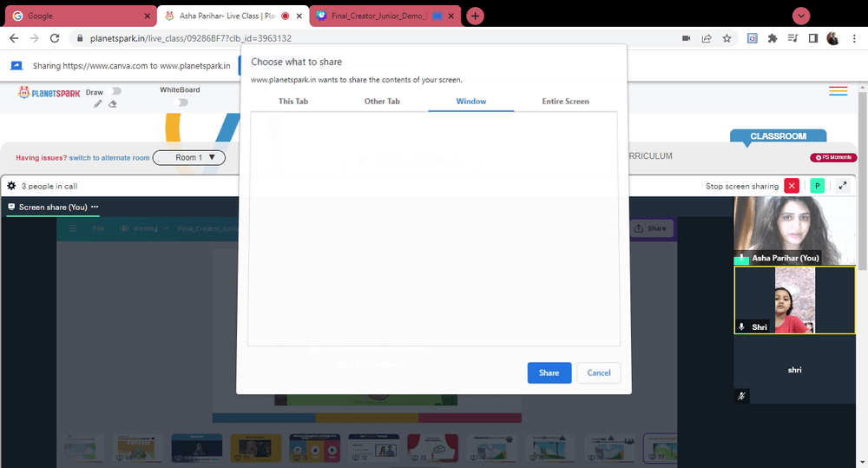Image resolution: width=868 pixels, height=468 pixels.
Task: Click the screen sharing indicator icon
Action: pos(16,66)
